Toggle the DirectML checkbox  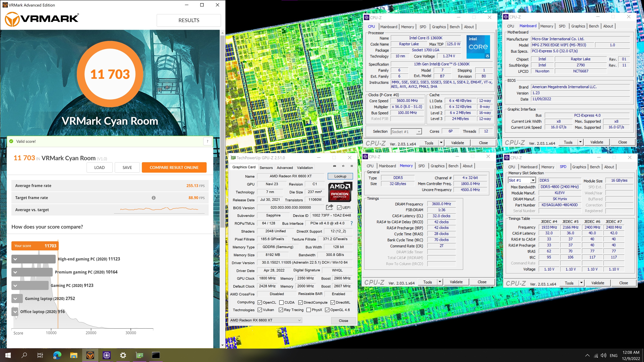333,302
